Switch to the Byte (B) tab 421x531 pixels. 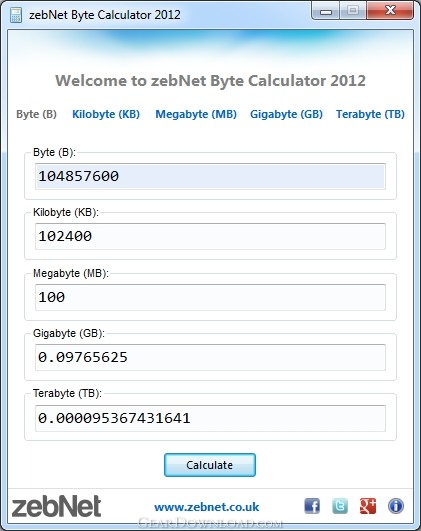(37, 114)
